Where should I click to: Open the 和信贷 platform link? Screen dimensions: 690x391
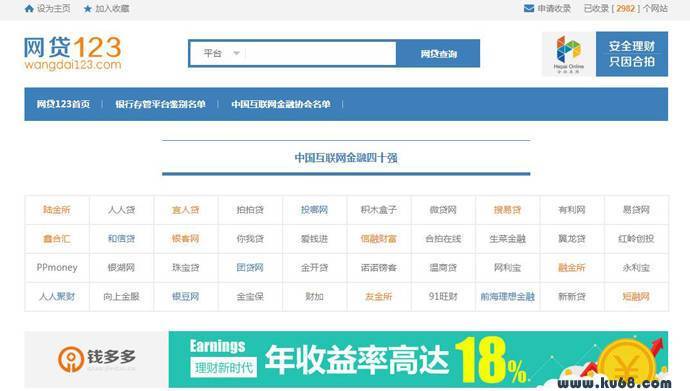[121, 239]
